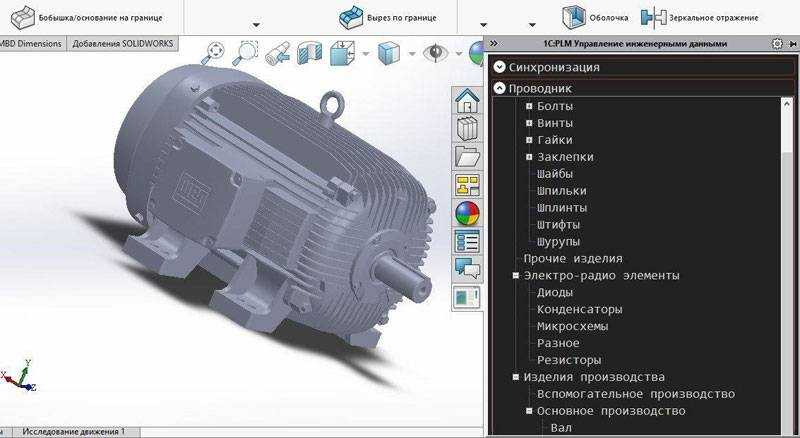Collapse the Электро-радио элементы node
The image size is (800, 438).
coord(516,275)
